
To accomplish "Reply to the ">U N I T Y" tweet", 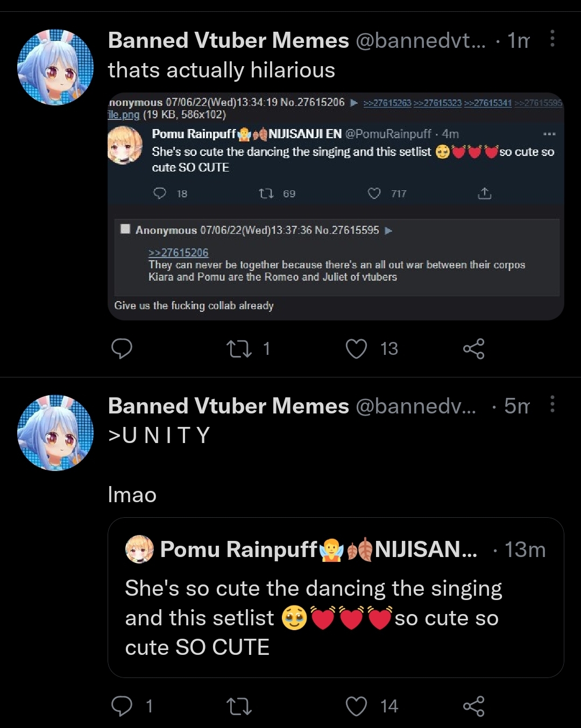I will (122, 705).
